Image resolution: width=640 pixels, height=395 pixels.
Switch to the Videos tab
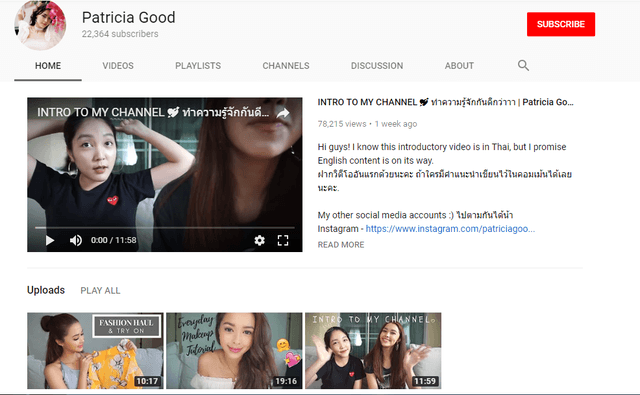[x=118, y=66]
